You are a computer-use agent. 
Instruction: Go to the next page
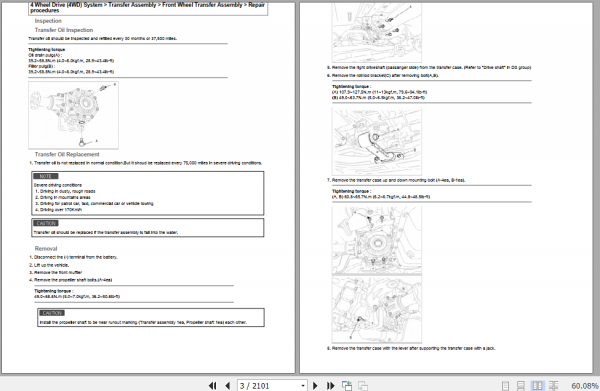(315, 386)
